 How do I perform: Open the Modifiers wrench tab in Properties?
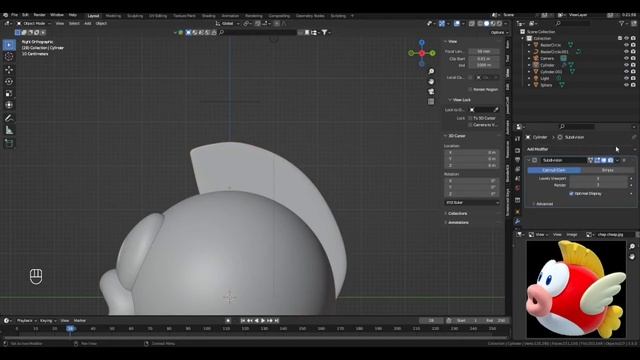tap(518, 221)
